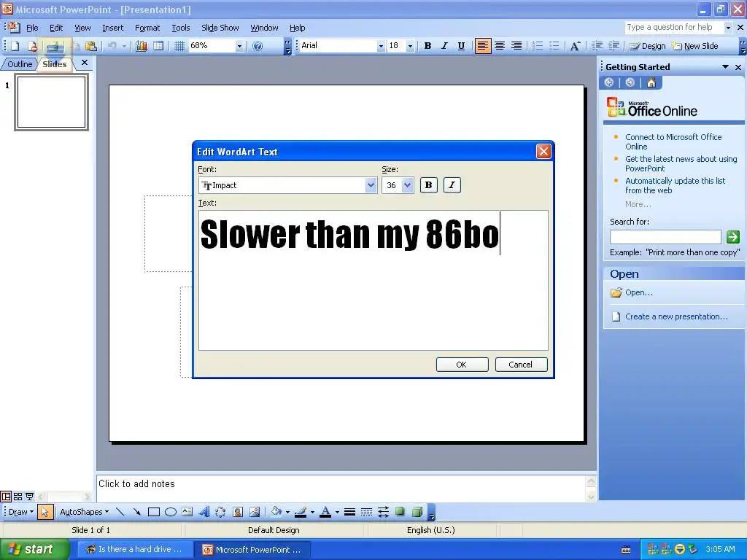Expand the Font dropdown in WordArt dialog
Viewport: 747px width, 560px height.
[x=371, y=185]
